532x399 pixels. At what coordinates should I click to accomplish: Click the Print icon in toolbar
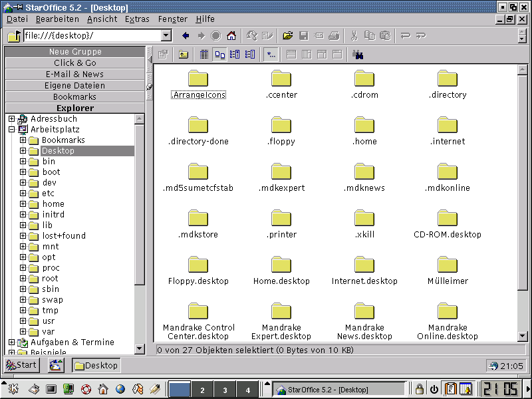[x=334, y=36]
